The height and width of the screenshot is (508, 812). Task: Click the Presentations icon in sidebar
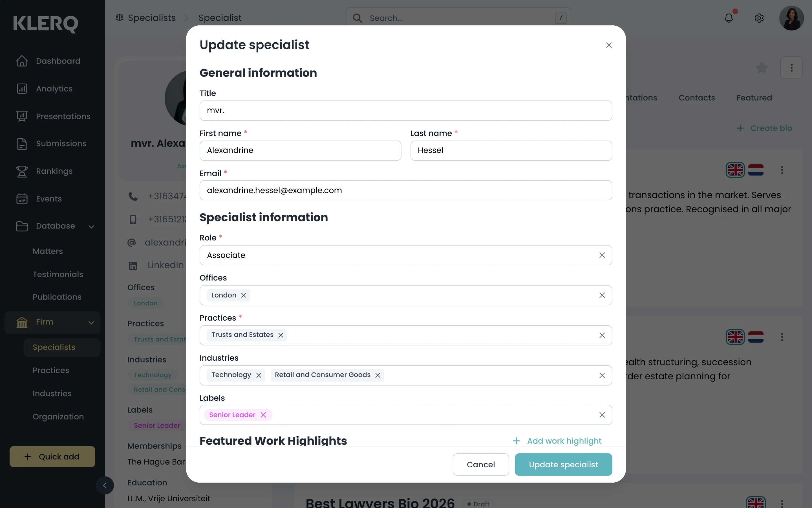(x=22, y=116)
